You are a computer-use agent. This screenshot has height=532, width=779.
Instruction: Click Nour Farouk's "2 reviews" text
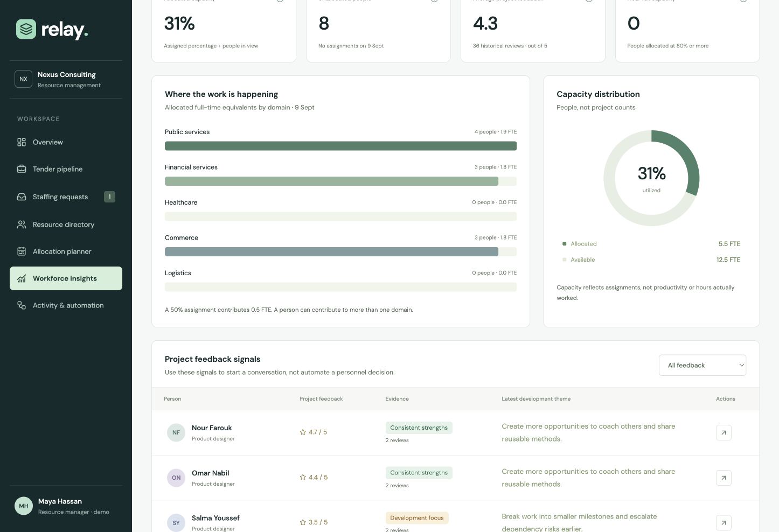click(x=397, y=440)
